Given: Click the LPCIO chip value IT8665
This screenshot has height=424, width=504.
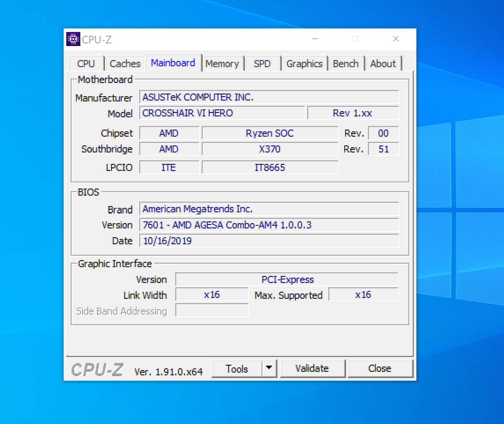Looking at the screenshot, I should (x=270, y=167).
